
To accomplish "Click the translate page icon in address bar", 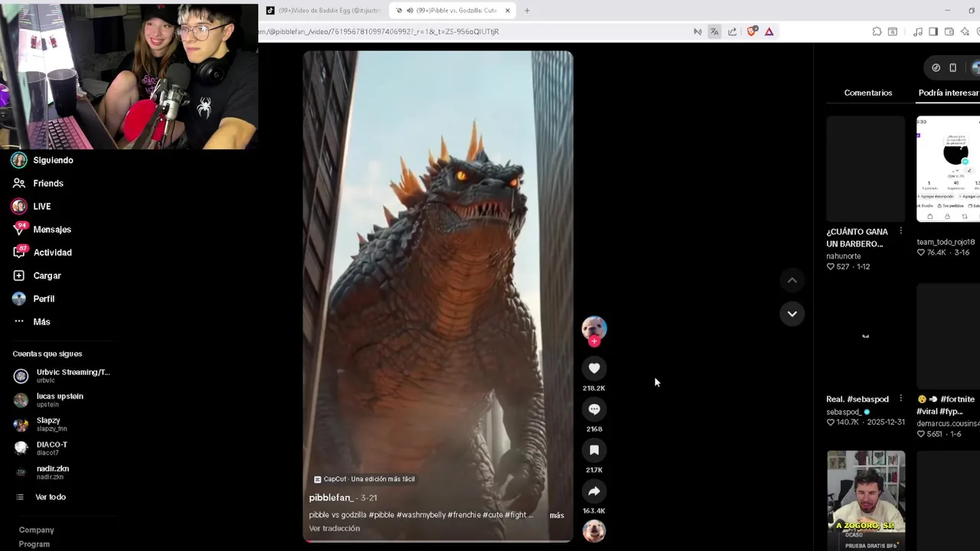I will tap(714, 31).
